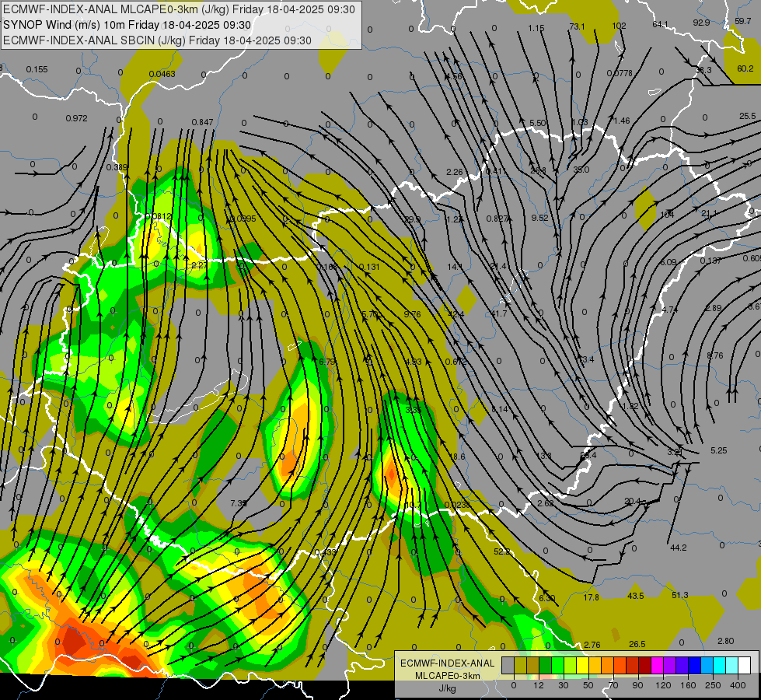Click the SBCIN title line
Screen dimensions: 761x700
click(x=157, y=40)
